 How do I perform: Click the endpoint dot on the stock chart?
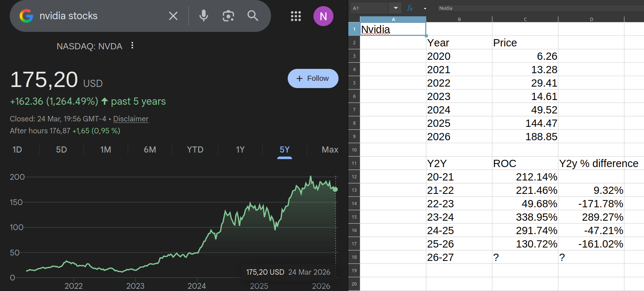pos(335,189)
